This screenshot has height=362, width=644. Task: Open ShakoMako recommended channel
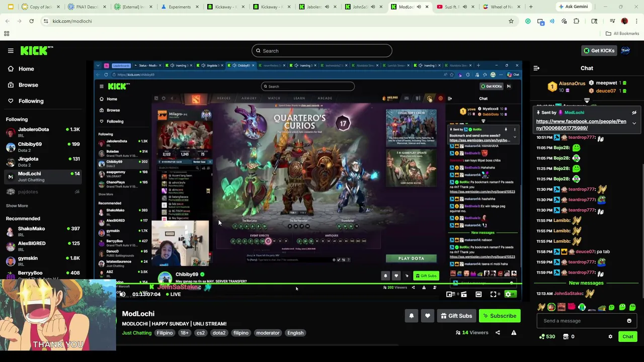coord(43,231)
